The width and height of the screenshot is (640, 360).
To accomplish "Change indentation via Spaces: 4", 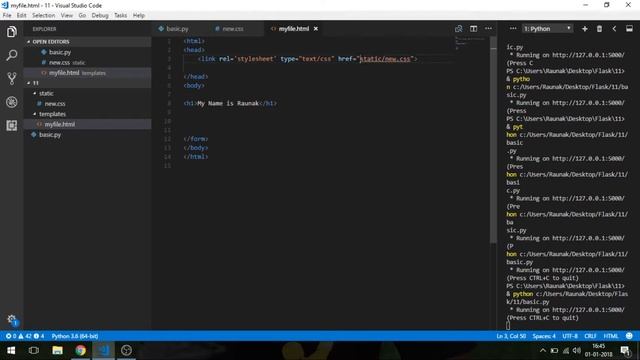I will (x=544, y=336).
